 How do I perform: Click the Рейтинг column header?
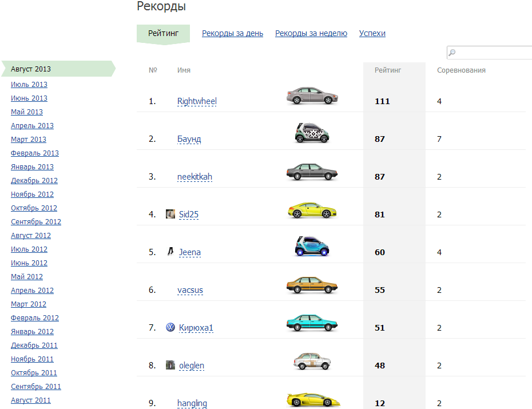pos(388,70)
